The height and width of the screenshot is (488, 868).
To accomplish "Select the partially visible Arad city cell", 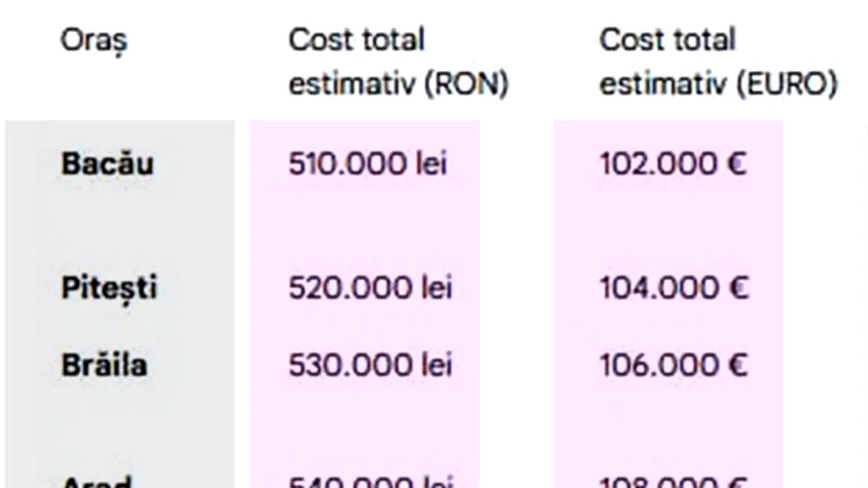I will (96, 483).
